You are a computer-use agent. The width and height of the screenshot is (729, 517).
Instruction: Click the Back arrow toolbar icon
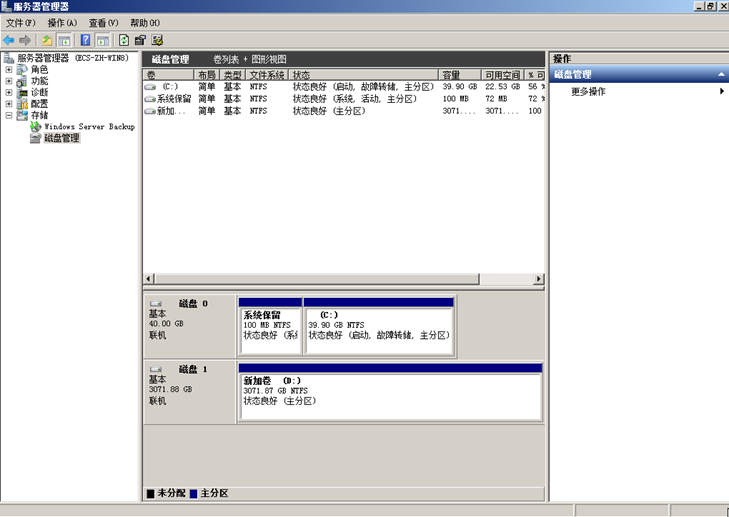[9, 40]
